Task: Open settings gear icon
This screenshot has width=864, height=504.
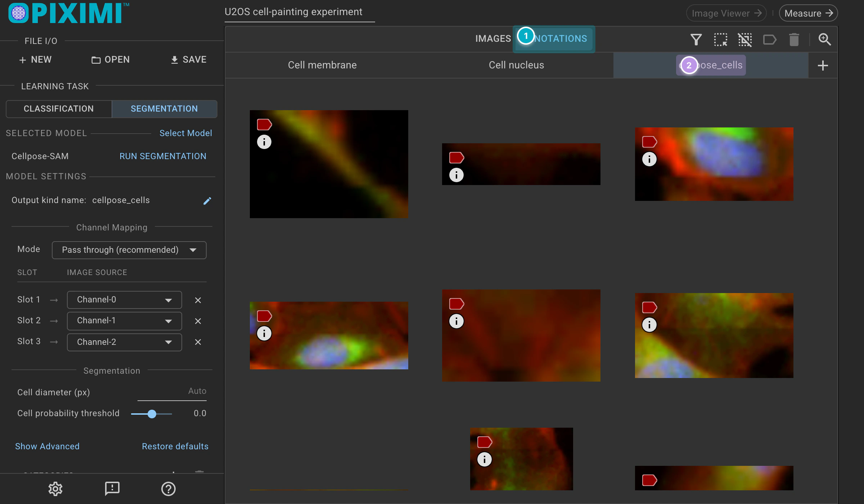Action: (55, 489)
